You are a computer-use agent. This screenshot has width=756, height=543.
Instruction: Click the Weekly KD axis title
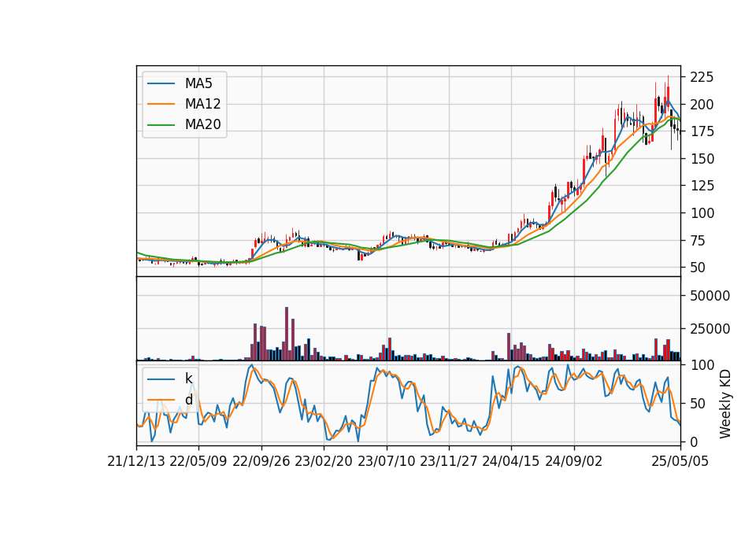point(725,404)
